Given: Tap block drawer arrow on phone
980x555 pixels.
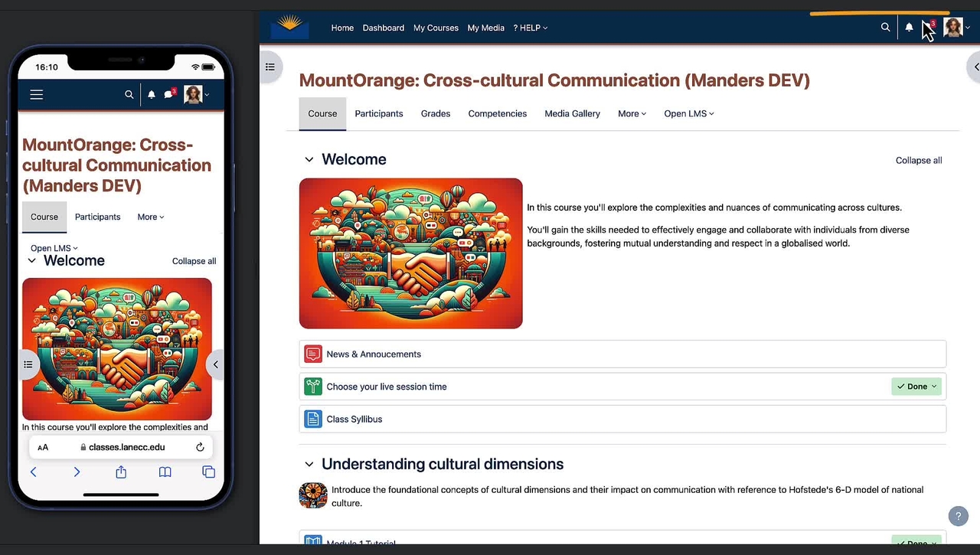Looking at the screenshot, I should [x=215, y=364].
